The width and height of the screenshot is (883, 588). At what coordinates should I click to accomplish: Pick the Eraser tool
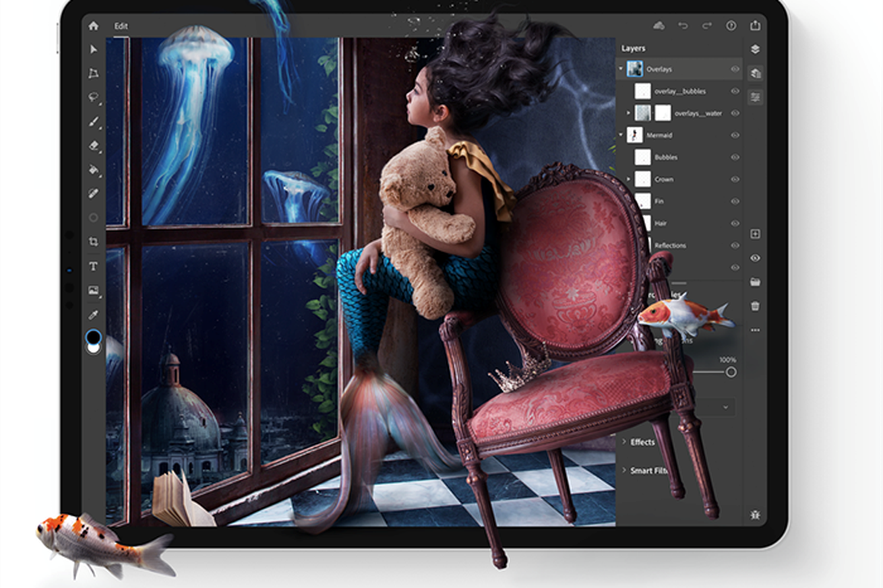point(94,145)
